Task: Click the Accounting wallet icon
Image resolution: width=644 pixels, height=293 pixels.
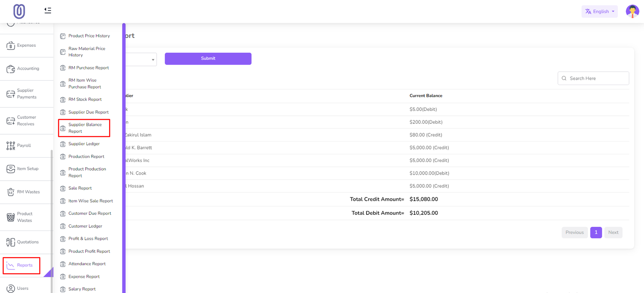Action: point(11,69)
